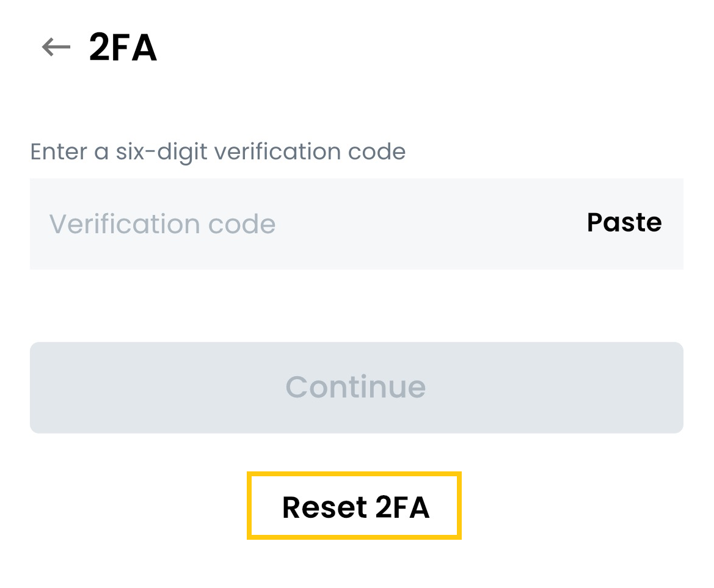714x588 pixels.
Task: Hit the back arrow beside the title
Action: (x=54, y=46)
